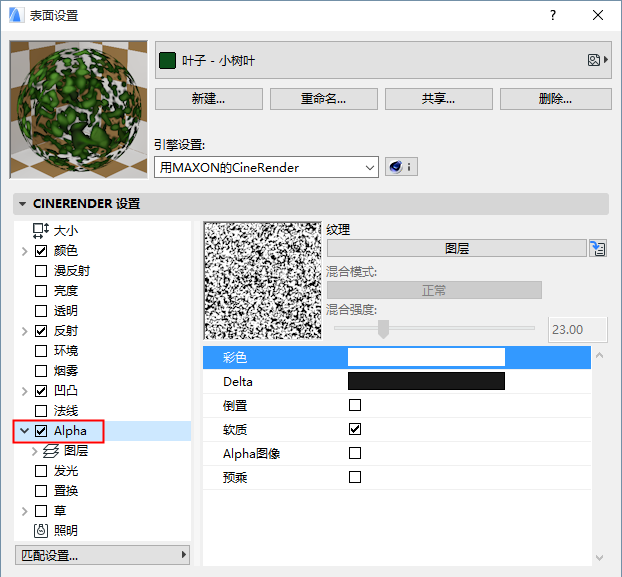Click the black Delta color swatch

(x=426, y=381)
